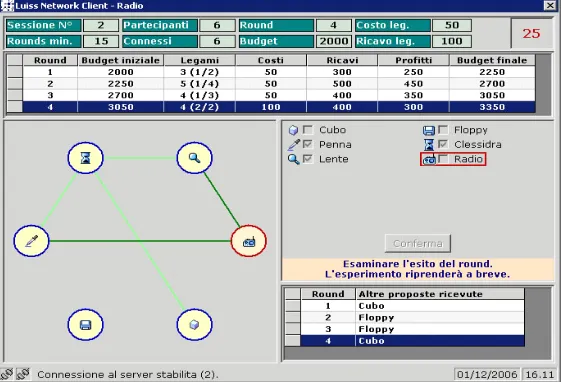Click the red countdown timer 25
The image size is (562, 382).
click(531, 33)
